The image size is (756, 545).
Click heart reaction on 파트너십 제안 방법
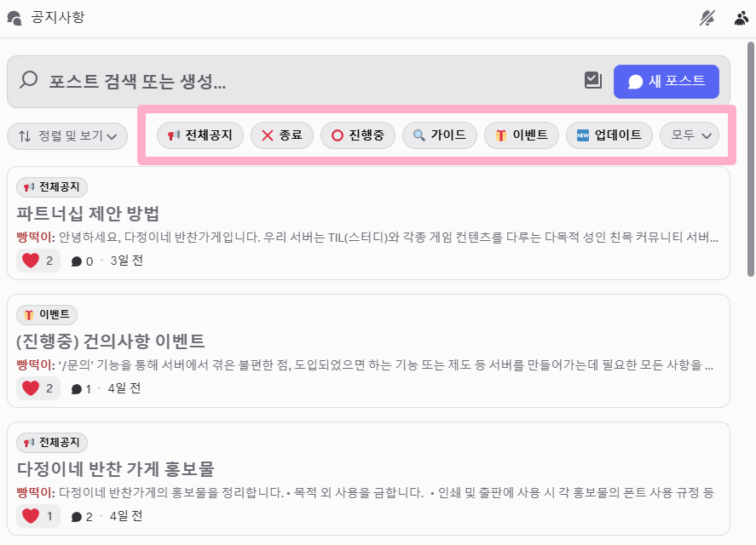click(x=38, y=261)
